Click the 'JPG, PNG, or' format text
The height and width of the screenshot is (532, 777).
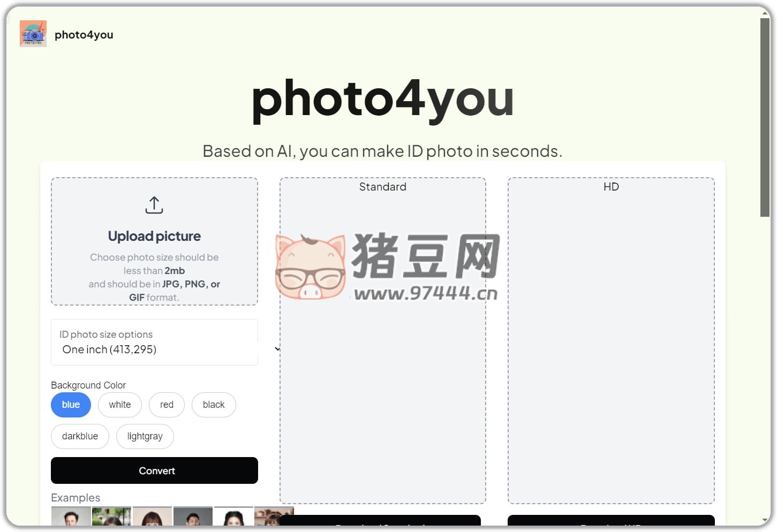click(191, 284)
